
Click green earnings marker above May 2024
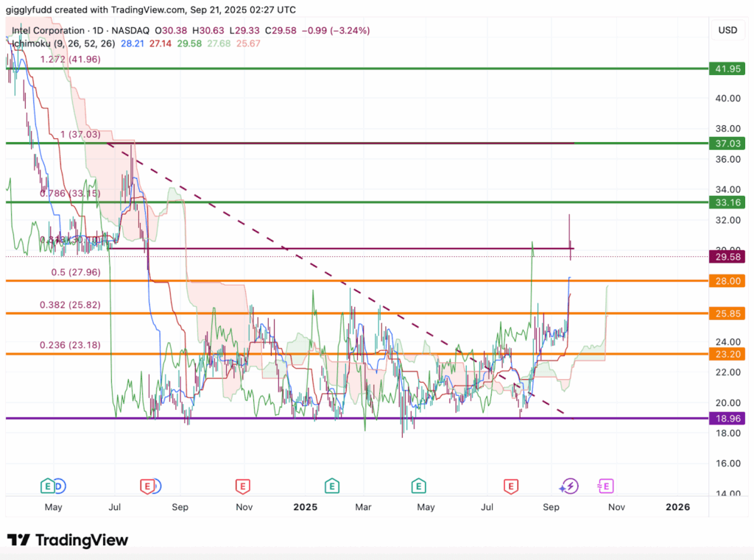[47, 486]
